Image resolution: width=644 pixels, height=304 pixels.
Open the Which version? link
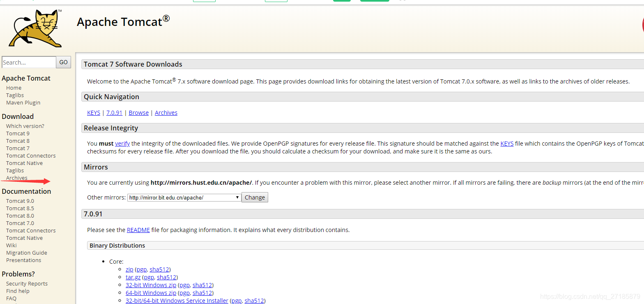tap(25, 126)
